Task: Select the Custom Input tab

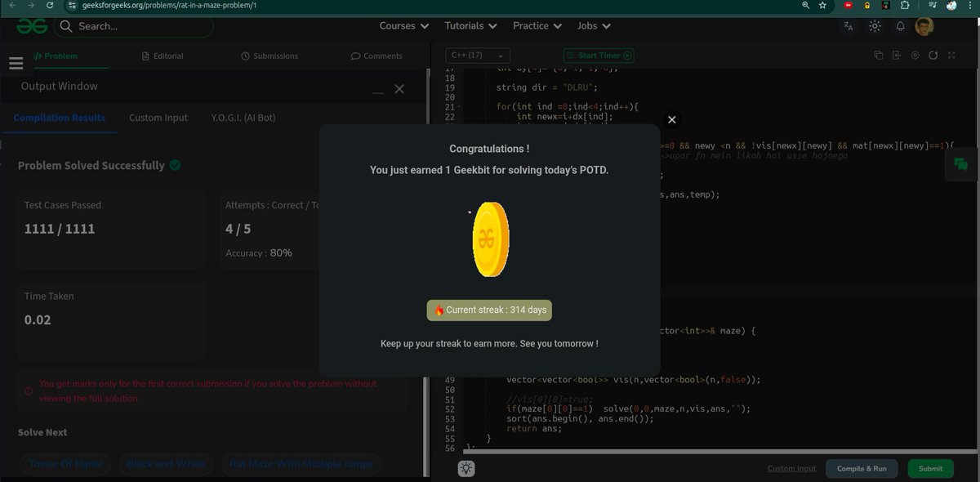Action: (158, 118)
